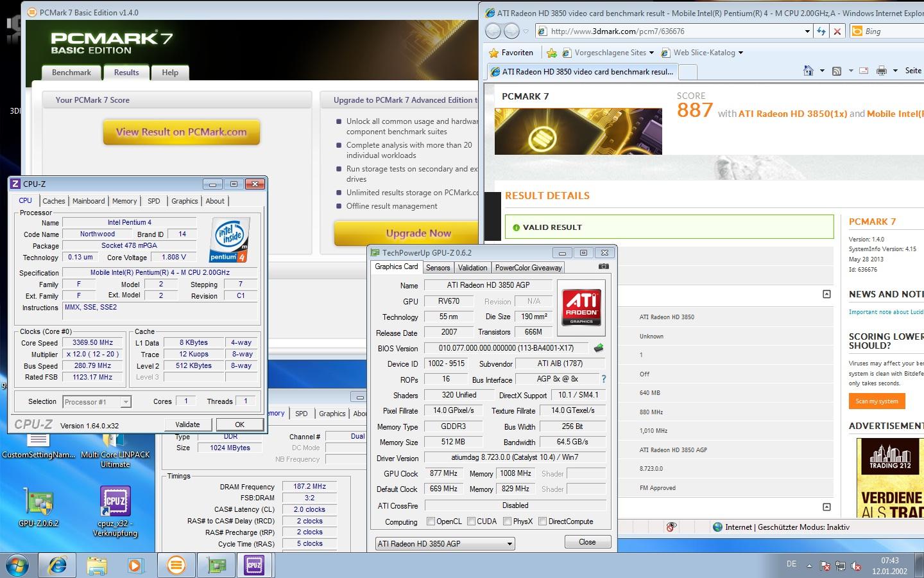
Task: Expand IE Home button dropdown arrow
Action: [x=822, y=71]
